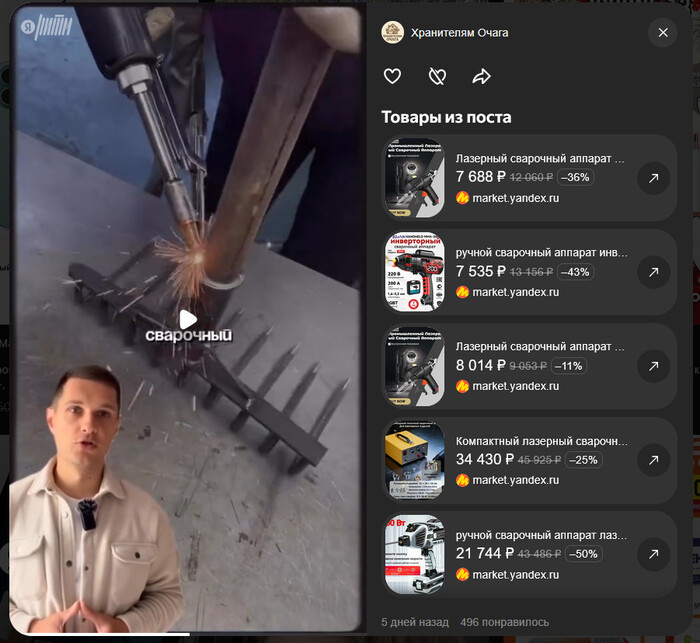Image resolution: width=700 pixels, height=643 pixels.
Task: Open arrow for 7 688 ₽ laser welder
Action: (654, 178)
